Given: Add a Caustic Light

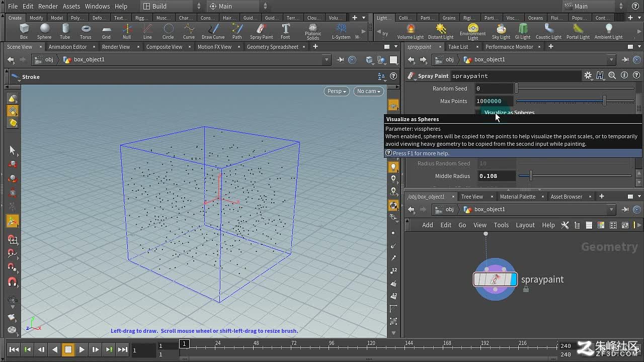Looking at the screenshot, I should pos(548,31).
